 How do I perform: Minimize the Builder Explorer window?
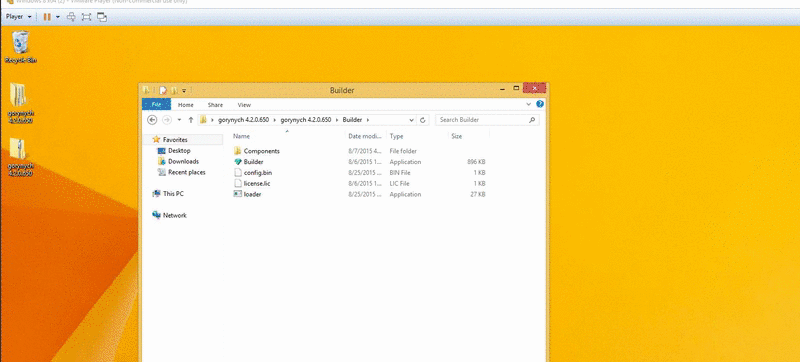pos(503,89)
